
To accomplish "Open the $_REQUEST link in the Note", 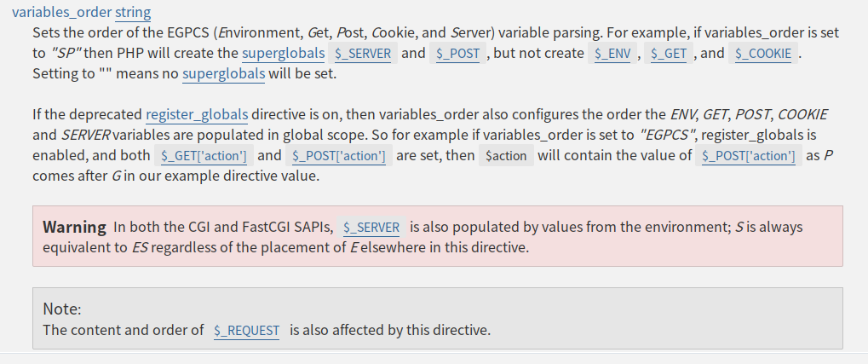I will [246, 331].
